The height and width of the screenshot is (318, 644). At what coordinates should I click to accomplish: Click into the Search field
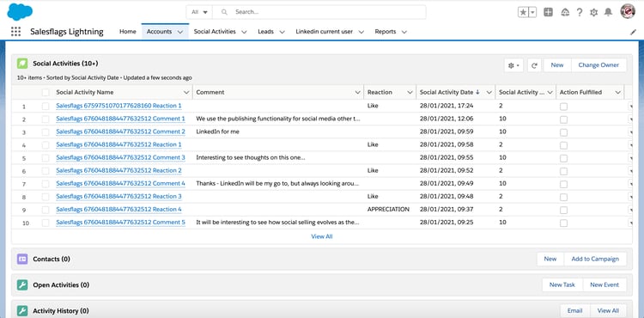319,12
